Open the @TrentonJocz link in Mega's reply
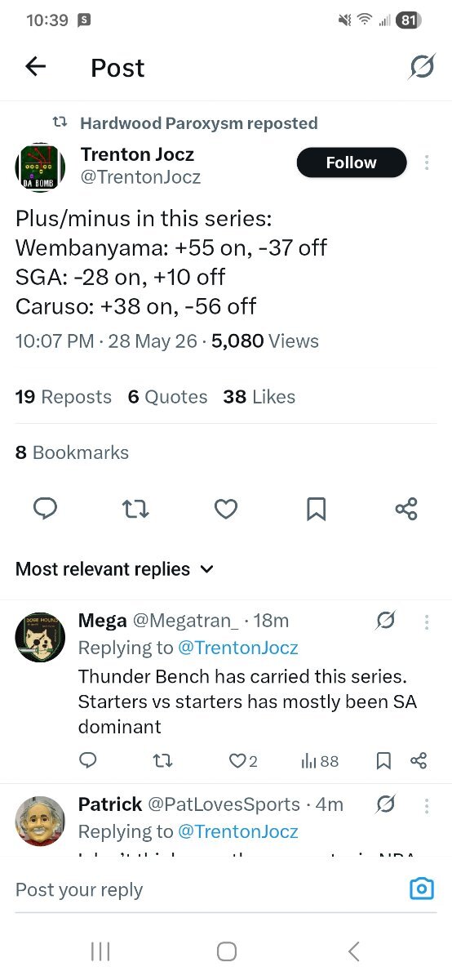452x980 pixels. pos(238,648)
